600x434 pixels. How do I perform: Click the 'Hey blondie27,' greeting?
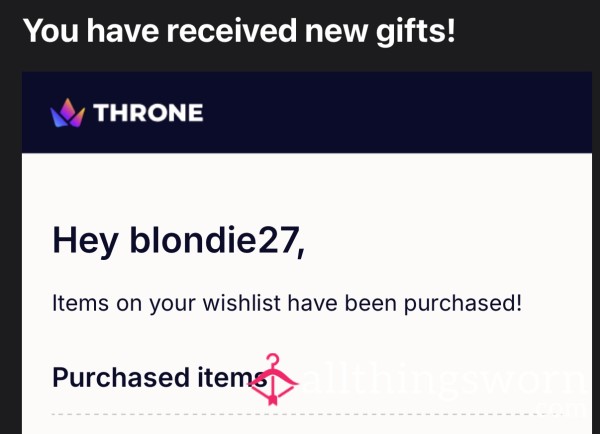[179, 241]
